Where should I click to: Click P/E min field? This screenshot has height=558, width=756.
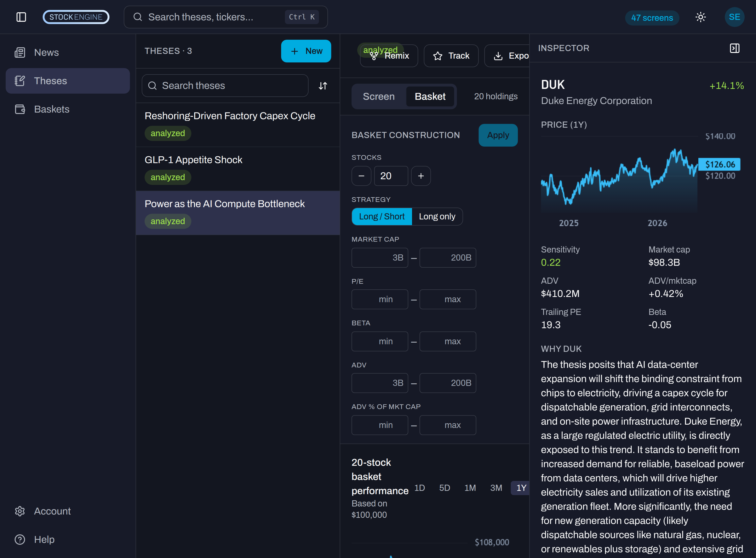(380, 299)
